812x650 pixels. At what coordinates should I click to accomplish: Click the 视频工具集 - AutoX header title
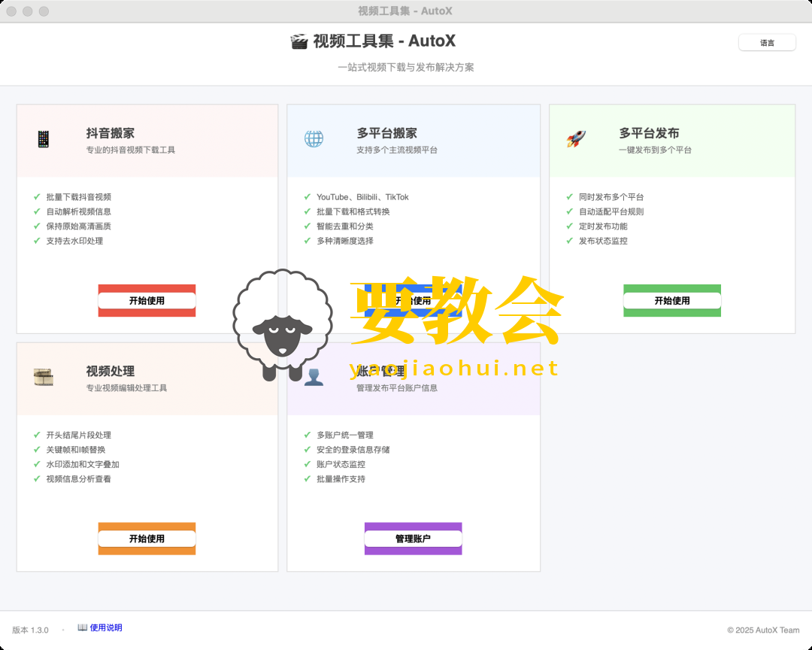384,41
